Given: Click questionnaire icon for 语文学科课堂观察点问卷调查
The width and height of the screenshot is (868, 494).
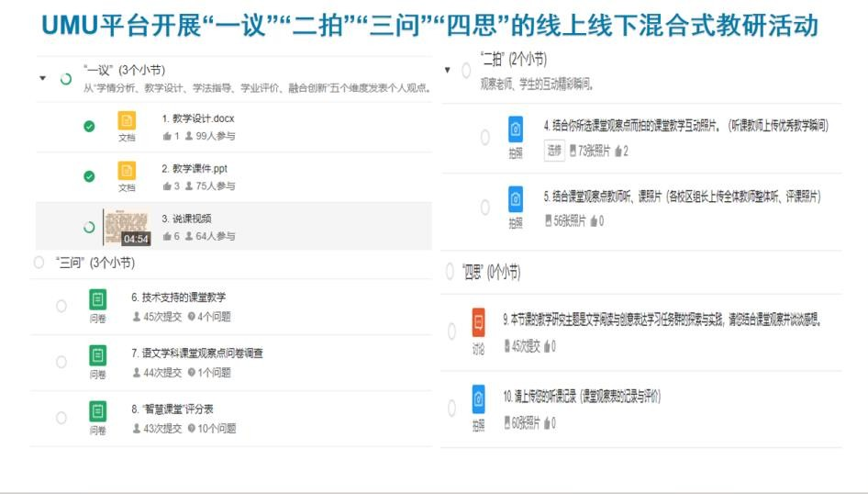Looking at the screenshot, I should [x=97, y=354].
